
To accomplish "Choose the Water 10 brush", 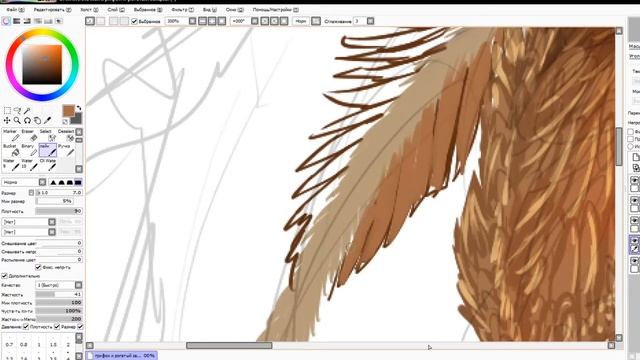I will (x=29, y=165).
